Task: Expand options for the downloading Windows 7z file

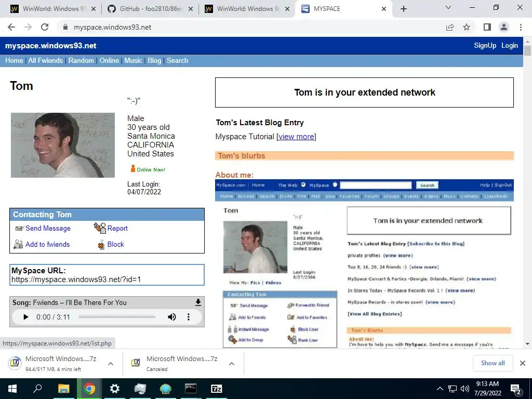Action: tap(110, 363)
